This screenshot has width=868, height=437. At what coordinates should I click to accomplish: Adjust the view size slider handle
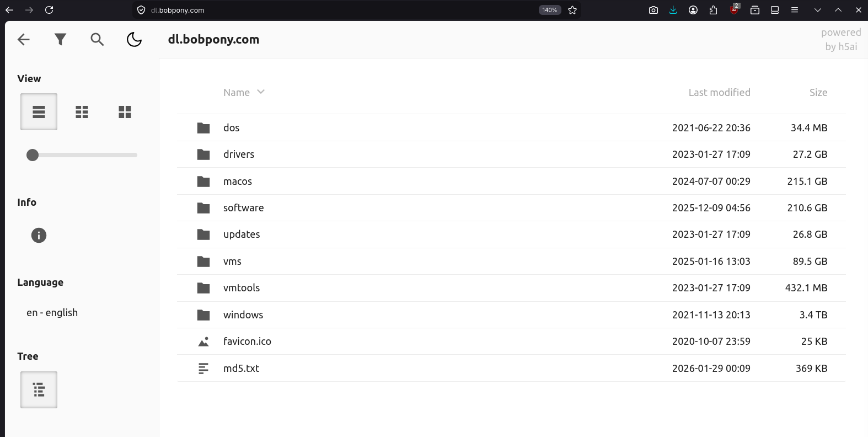click(x=33, y=155)
